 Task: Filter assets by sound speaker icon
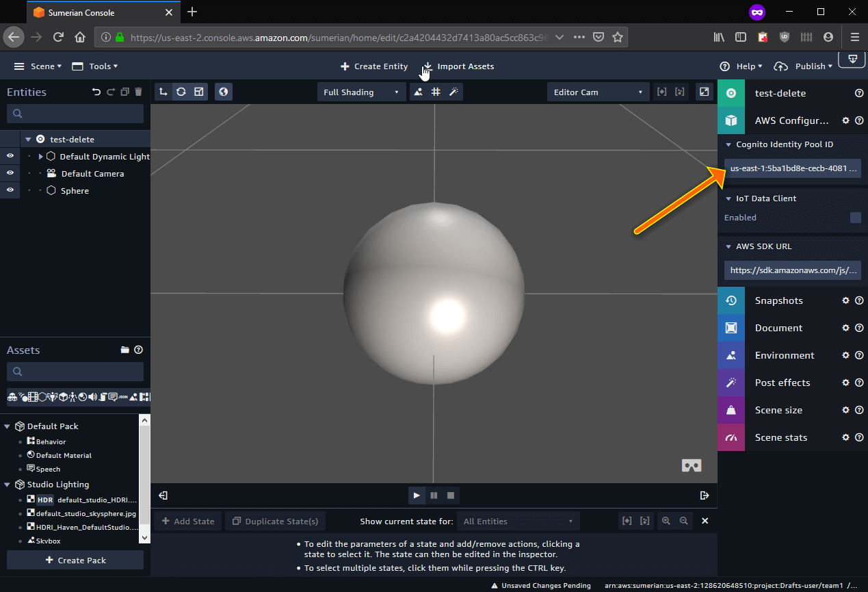(92, 396)
